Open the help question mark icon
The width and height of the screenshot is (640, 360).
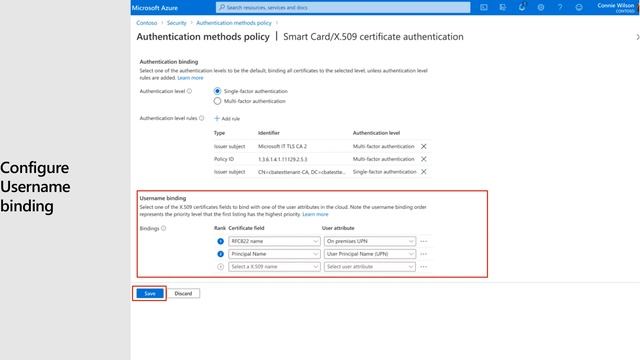[560, 7]
